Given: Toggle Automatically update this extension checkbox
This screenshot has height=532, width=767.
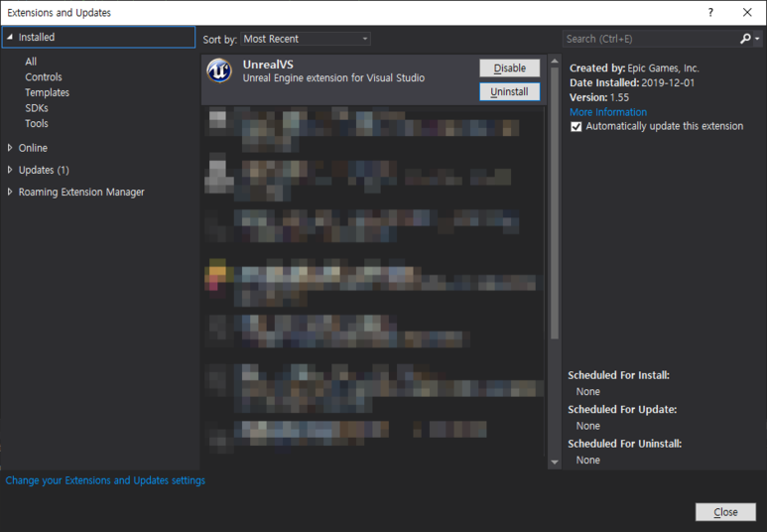Looking at the screenshot, I should click(576, 127).
